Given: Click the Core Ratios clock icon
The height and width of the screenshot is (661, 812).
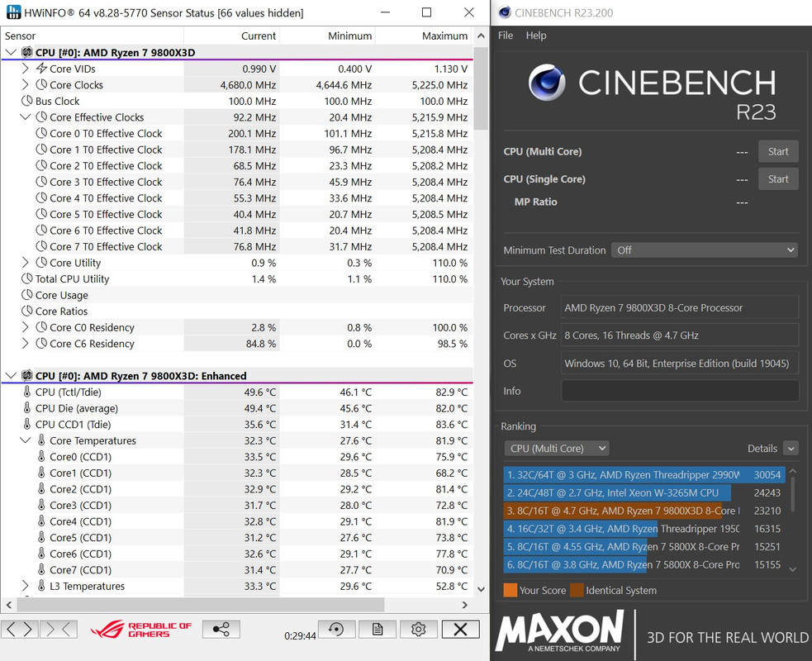Looking at the screenshot, I should [x=27, y=311].
